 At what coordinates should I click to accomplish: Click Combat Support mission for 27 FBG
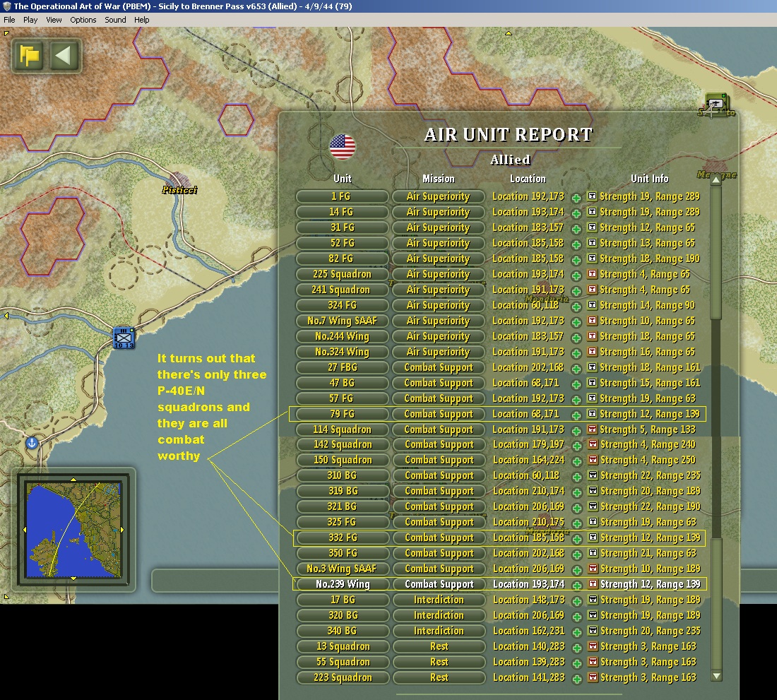[438, 367]
